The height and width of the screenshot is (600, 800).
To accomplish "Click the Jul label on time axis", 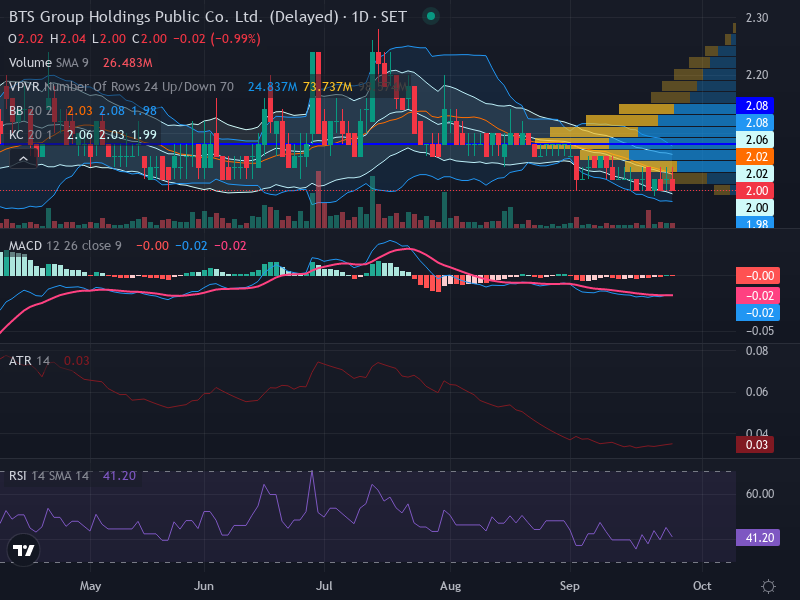I will click(324, 586).
